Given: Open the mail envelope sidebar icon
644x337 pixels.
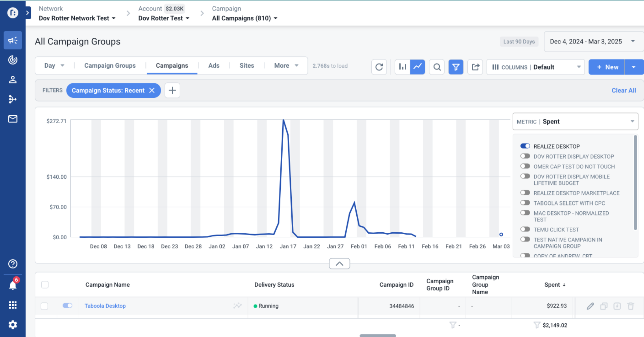Looking at the screenshot, I should [x=13, y=119].
